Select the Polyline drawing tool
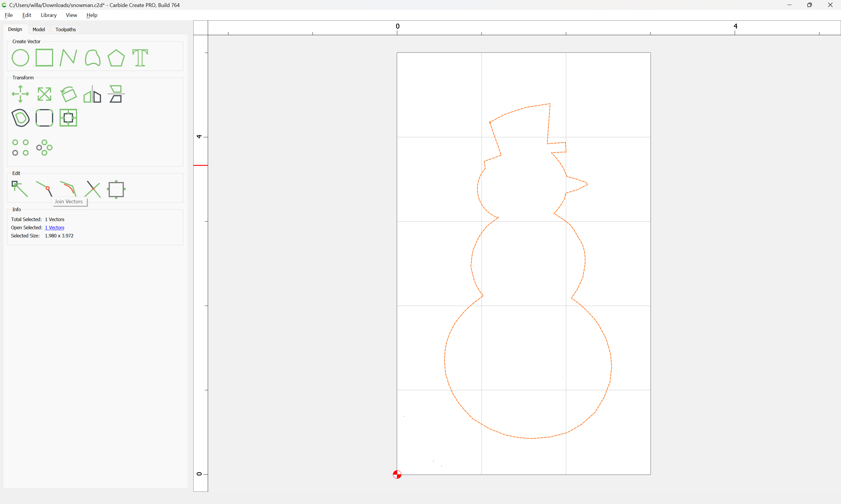Image resolution: width=841 pixels, height=504 pixels. (68, 58)
